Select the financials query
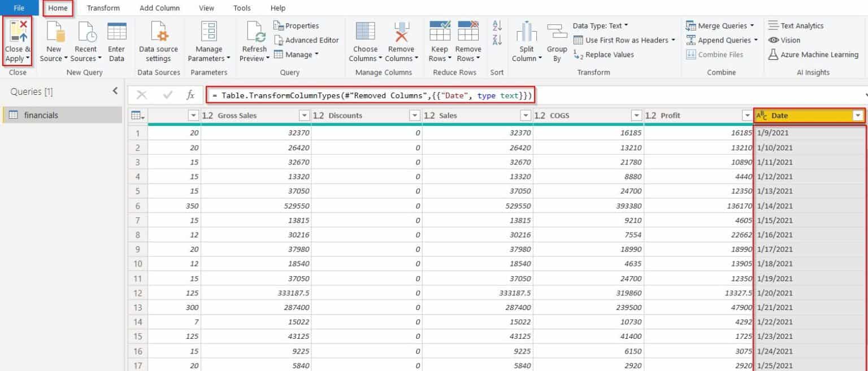868x371 pixels. pyautogui.click(x=42, y=115)
